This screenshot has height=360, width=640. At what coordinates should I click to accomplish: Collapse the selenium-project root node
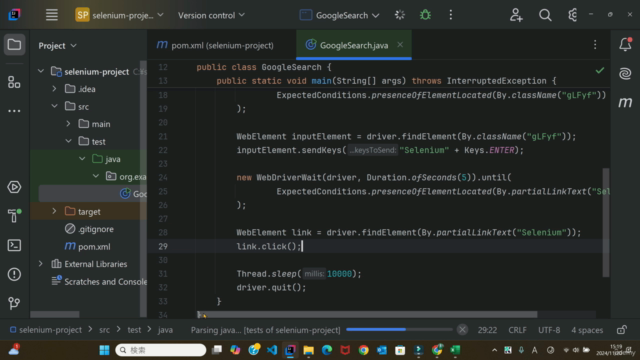[41, 71]
